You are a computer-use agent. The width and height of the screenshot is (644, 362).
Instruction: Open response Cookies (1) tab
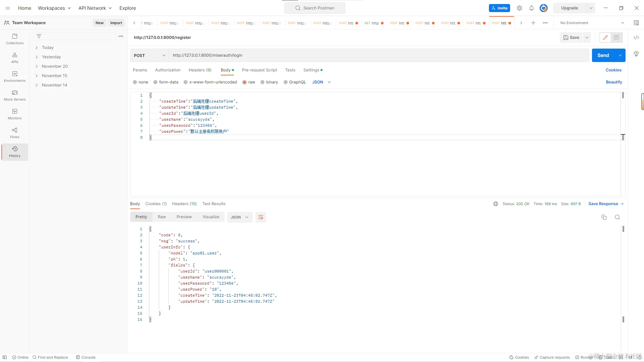156,204
